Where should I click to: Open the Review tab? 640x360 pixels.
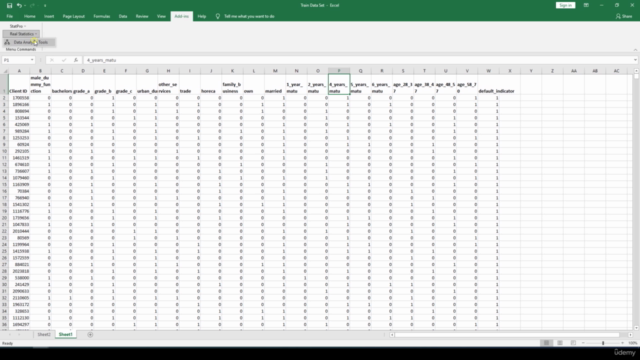click(142, 16)
